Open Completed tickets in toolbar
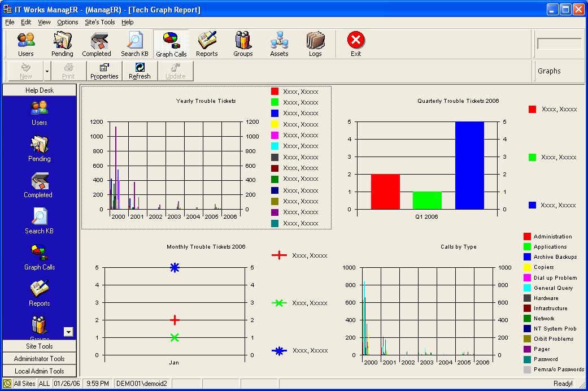This screenshot has height=391, width=588. pyautogui.click(x=97, y=44)
